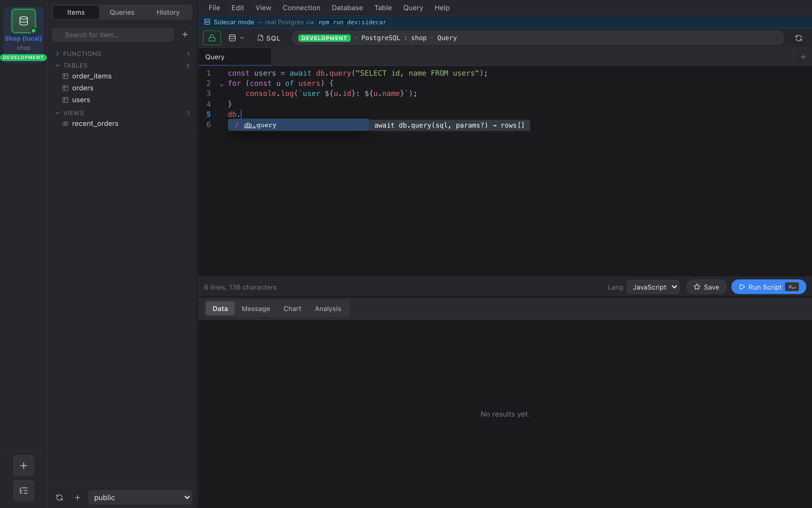Select the Query editor tab

click(235, 57)
